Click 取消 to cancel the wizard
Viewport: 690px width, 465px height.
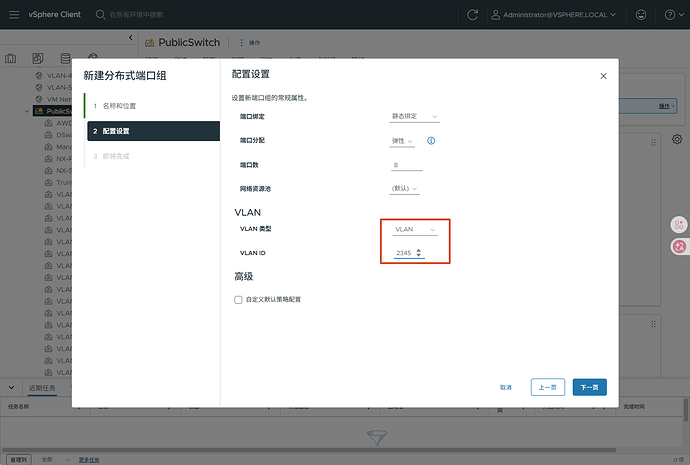506,387
